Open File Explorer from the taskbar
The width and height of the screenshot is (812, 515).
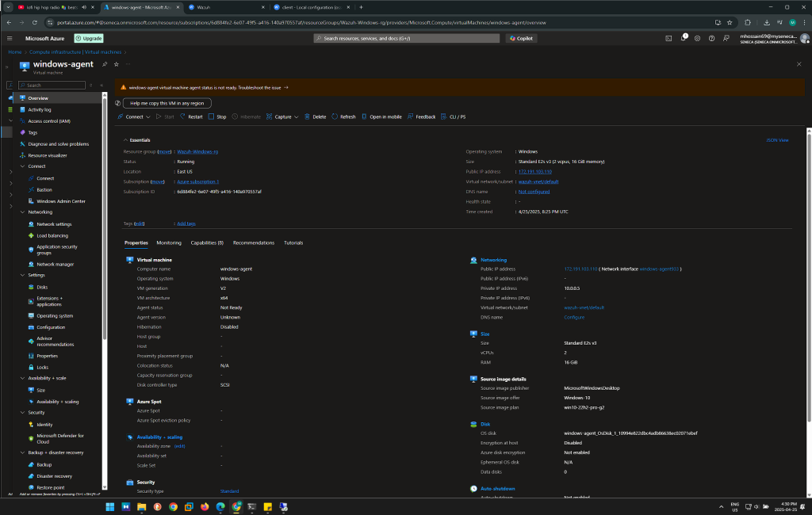click(141, 507)
